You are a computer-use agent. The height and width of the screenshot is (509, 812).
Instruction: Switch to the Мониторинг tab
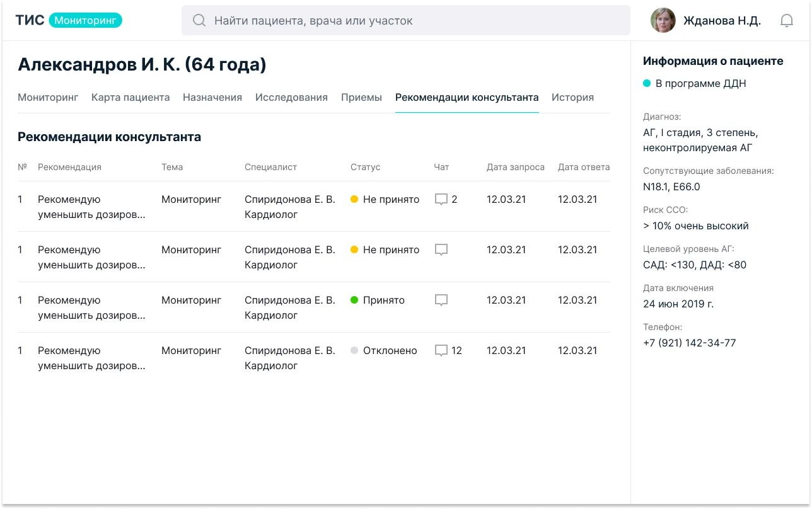click(48, 98)
